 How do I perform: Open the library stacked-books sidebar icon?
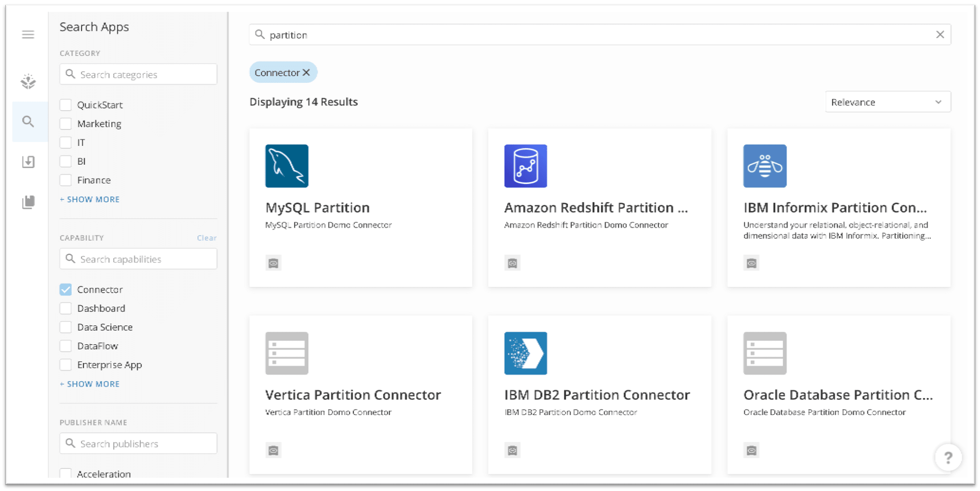28,202
